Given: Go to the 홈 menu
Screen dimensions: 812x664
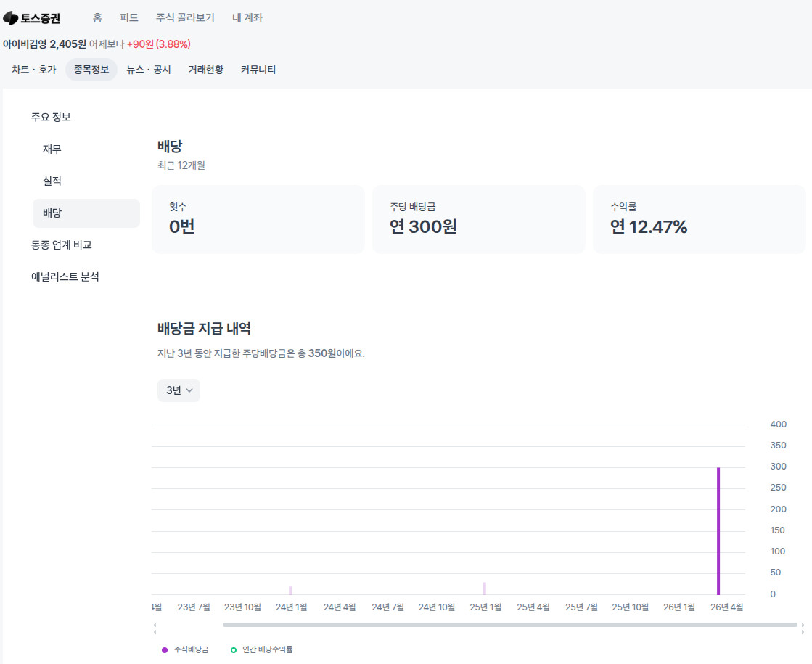Looking at the screenshot, I should click(97, 18).
